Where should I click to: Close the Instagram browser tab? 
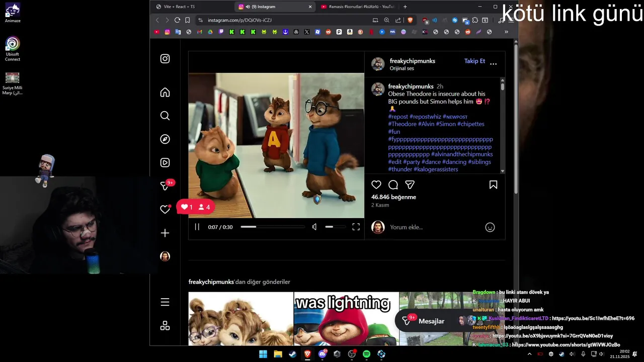click(x=310, y=7)
